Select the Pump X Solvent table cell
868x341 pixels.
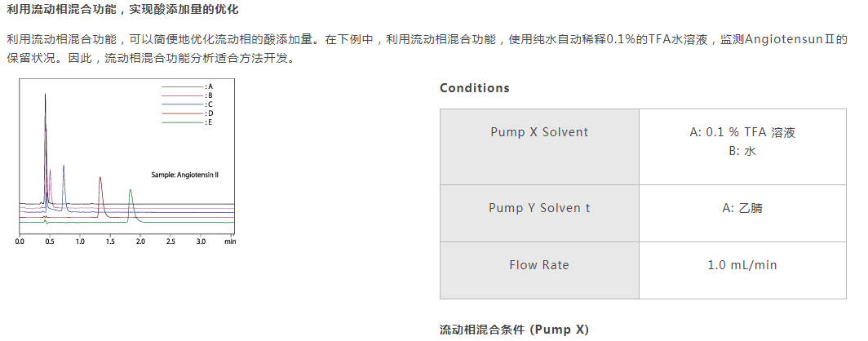(x=540, y=147)
